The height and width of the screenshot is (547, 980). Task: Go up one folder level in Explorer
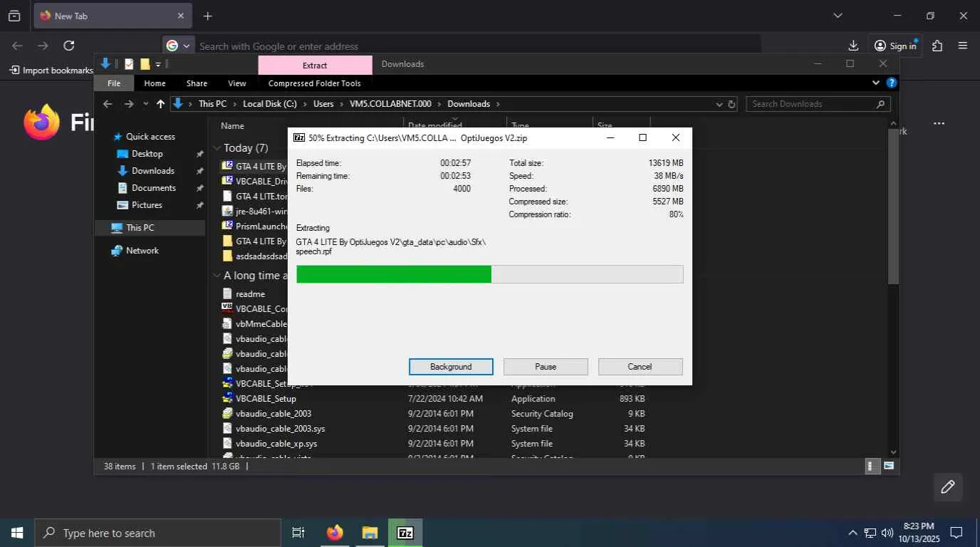click(x=160, y=104)
